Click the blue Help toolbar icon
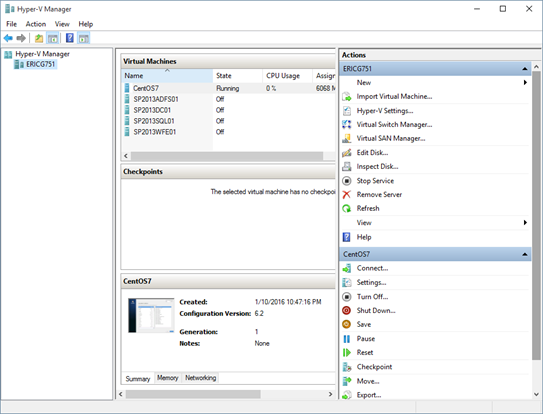The height and width of the screenshot is (414, 543). coord(70,38)
